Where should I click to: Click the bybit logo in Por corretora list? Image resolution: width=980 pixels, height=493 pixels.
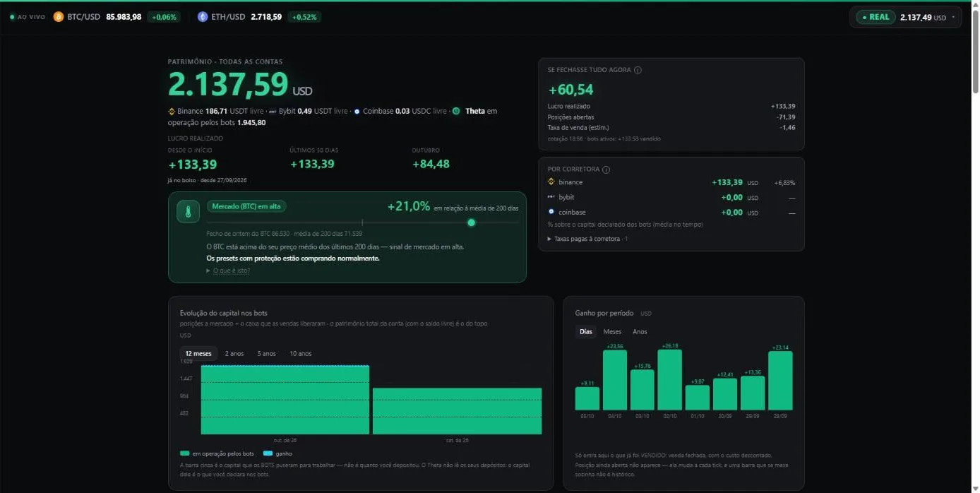click(551, 197)
